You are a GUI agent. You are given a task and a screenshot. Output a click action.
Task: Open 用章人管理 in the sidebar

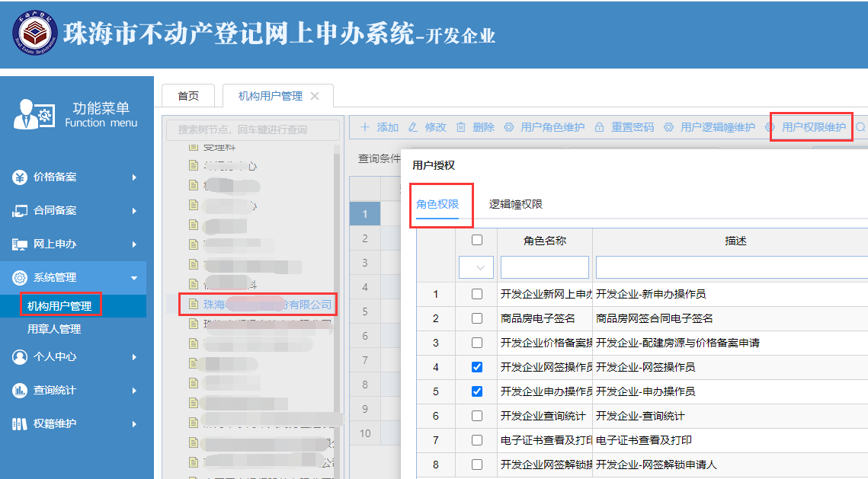click(54, 329)
